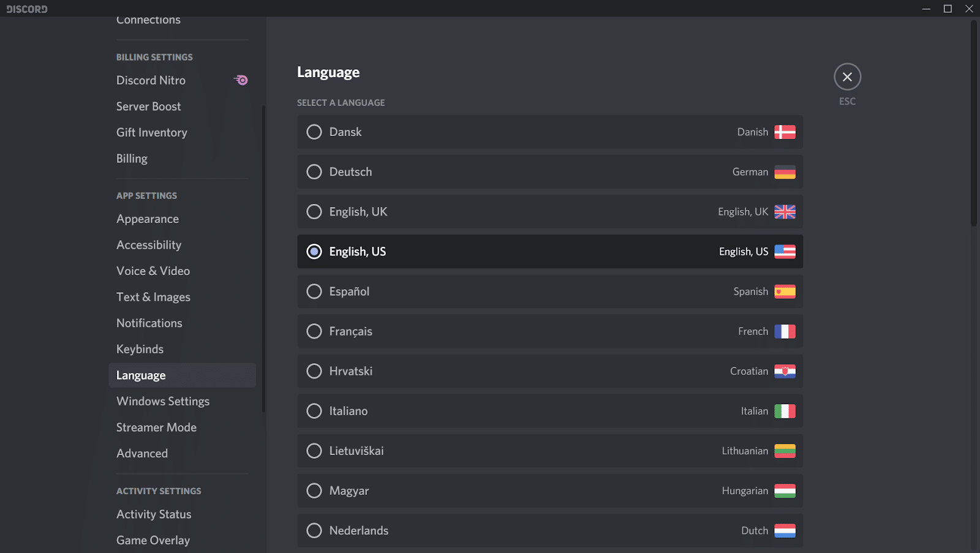
Task: Close settings with the ESC button
Action: pyautogui.click(x=847, y=77)
